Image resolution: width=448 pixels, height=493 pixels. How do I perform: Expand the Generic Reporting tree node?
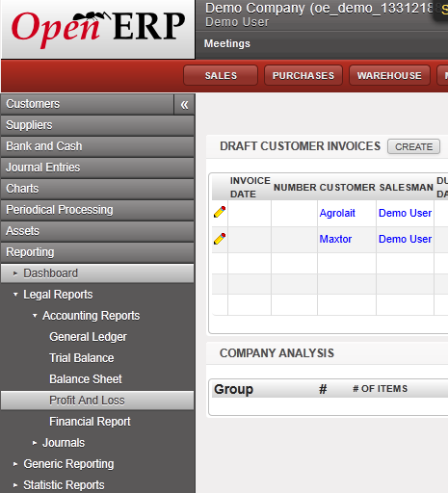click(x=15, y=464)
